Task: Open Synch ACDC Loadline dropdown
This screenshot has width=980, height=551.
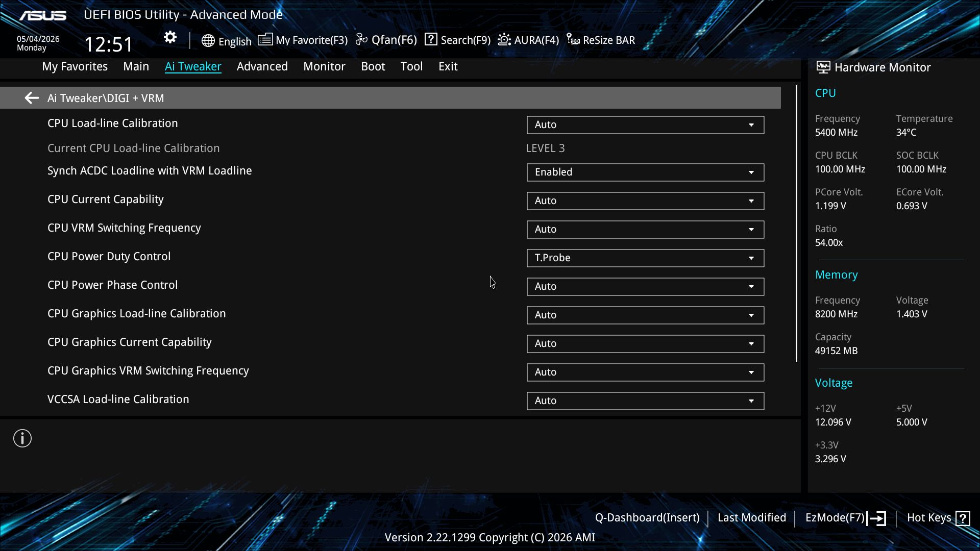Action: pos(645,172)
